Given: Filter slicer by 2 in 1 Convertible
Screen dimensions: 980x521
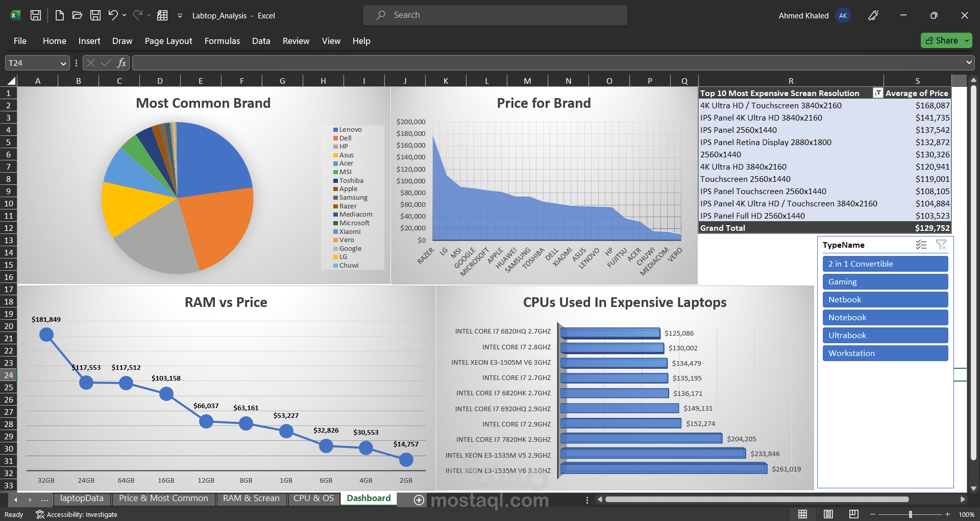Looking at the screenshot, I should tap(885, 264).
